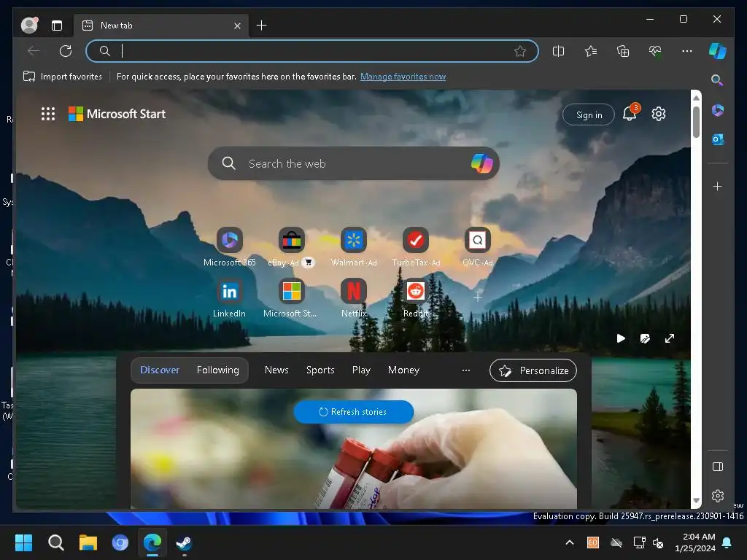The image size is (747, 560).
Task: Open notifications bell with badge
Action: (630, 113)
